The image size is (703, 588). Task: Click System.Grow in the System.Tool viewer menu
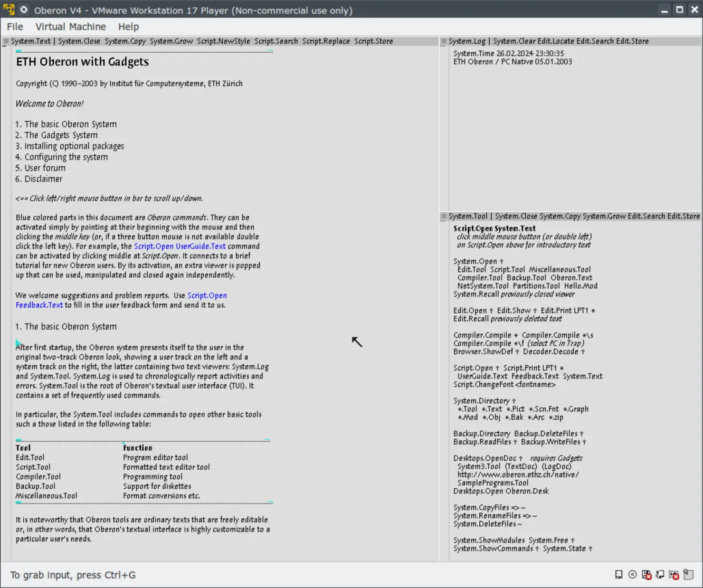[x=604, y=216]
